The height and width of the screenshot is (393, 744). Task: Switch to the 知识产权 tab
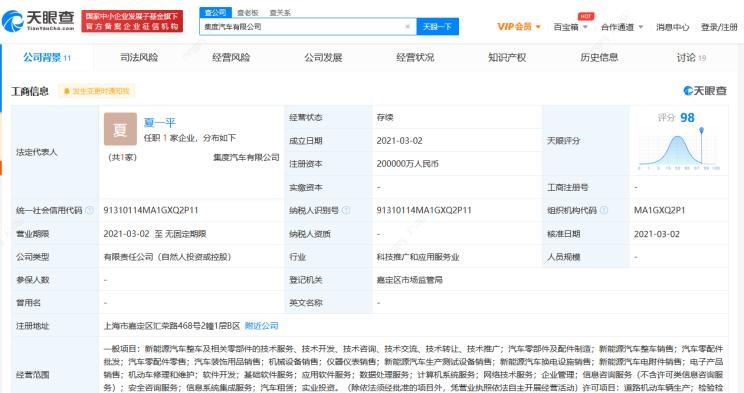pos(507,57)
